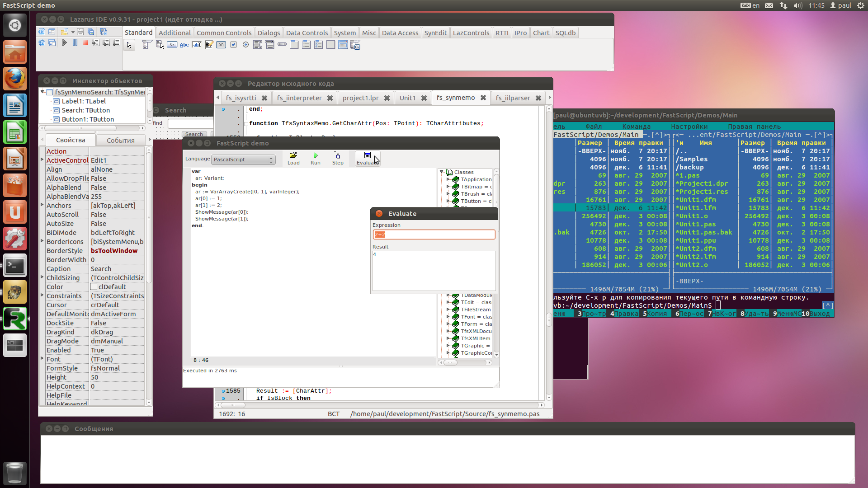Viewport: 868px width, 488px height.
Task: Click the Open file folder icon in Lazarus
Action: [x=65, y=32]
